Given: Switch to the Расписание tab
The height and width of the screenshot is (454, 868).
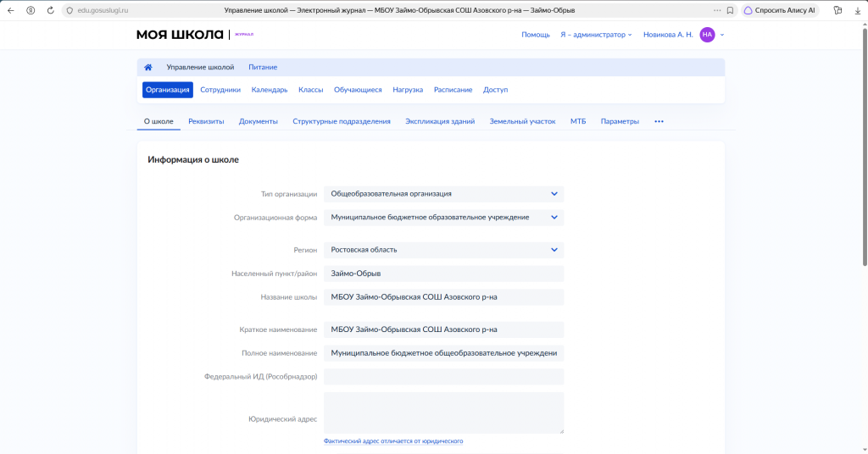Looking at the screenshot, I should [x=453, y=90].
